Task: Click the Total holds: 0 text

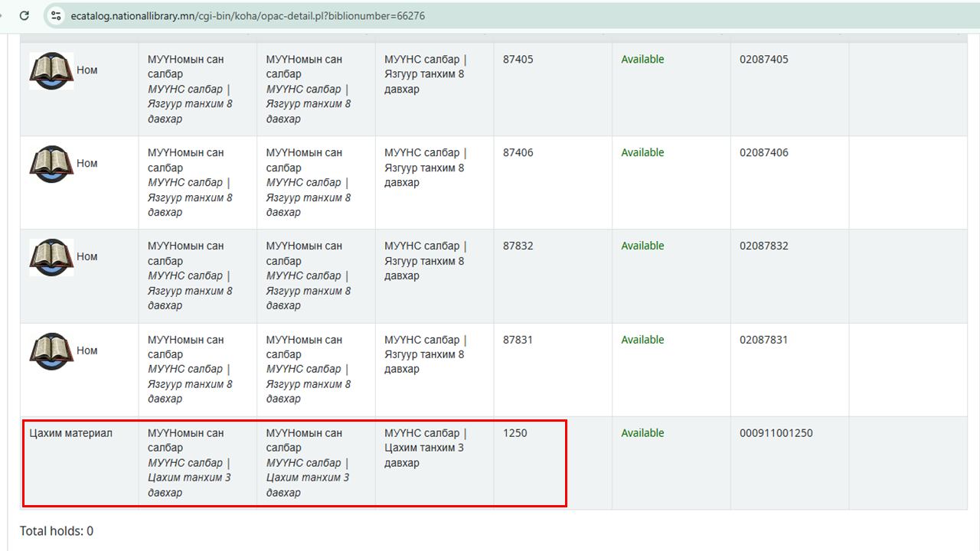Action: [x=57, y=531]
